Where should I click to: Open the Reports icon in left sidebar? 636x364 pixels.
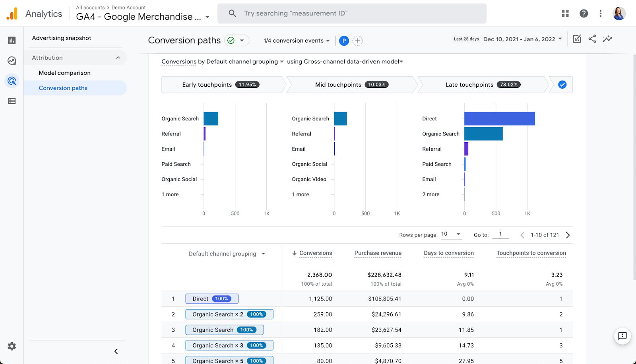(12, 40)
